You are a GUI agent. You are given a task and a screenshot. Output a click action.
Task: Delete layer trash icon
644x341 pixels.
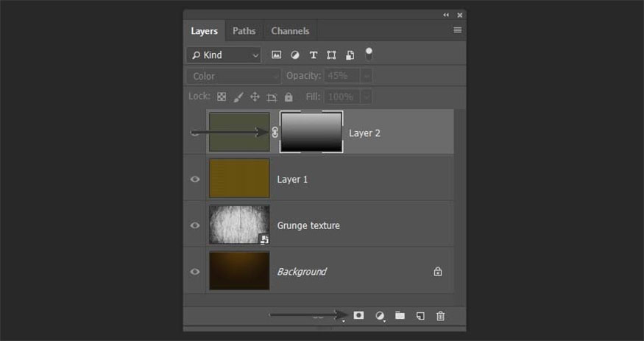pyautogui.click(x=440, y=316)
